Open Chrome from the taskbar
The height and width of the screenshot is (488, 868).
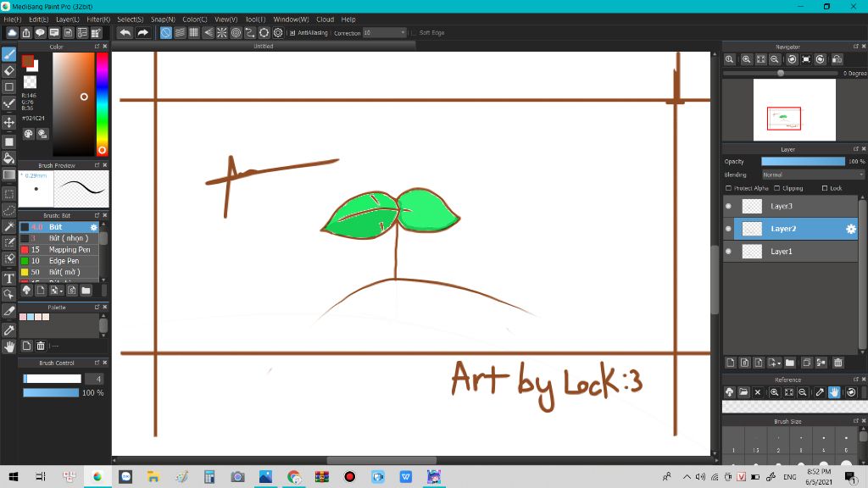tap(293, 476)
